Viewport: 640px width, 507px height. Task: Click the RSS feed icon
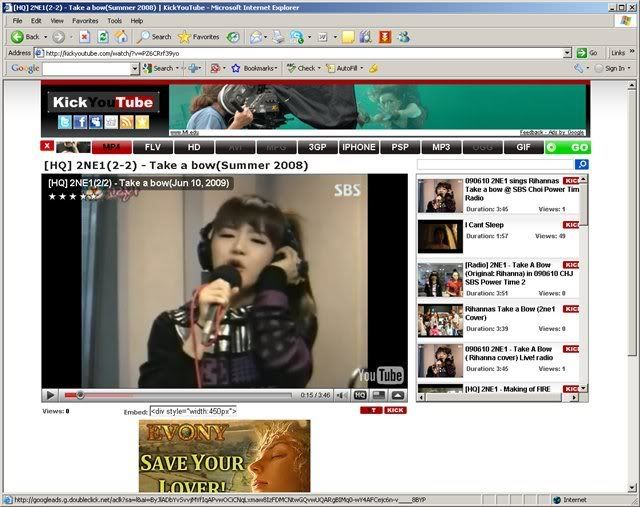(127, 122)
